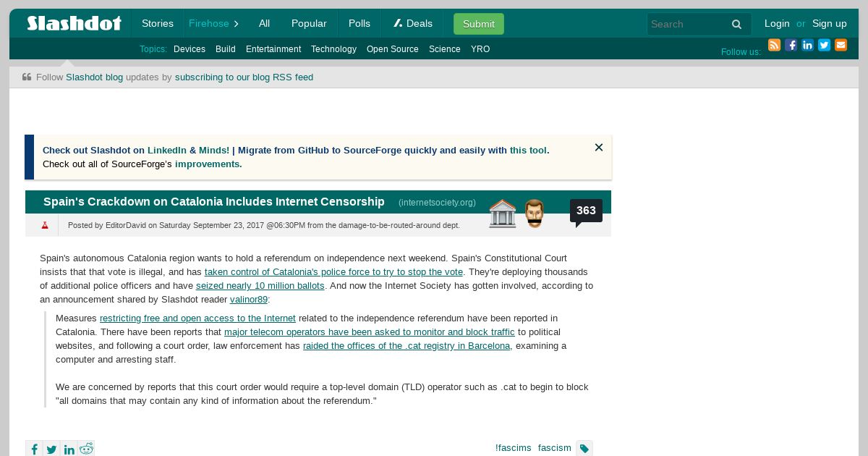Follow Slashdot on Twitter header icon
Viewport: 868px width, 456px height.
coord(824,45)
